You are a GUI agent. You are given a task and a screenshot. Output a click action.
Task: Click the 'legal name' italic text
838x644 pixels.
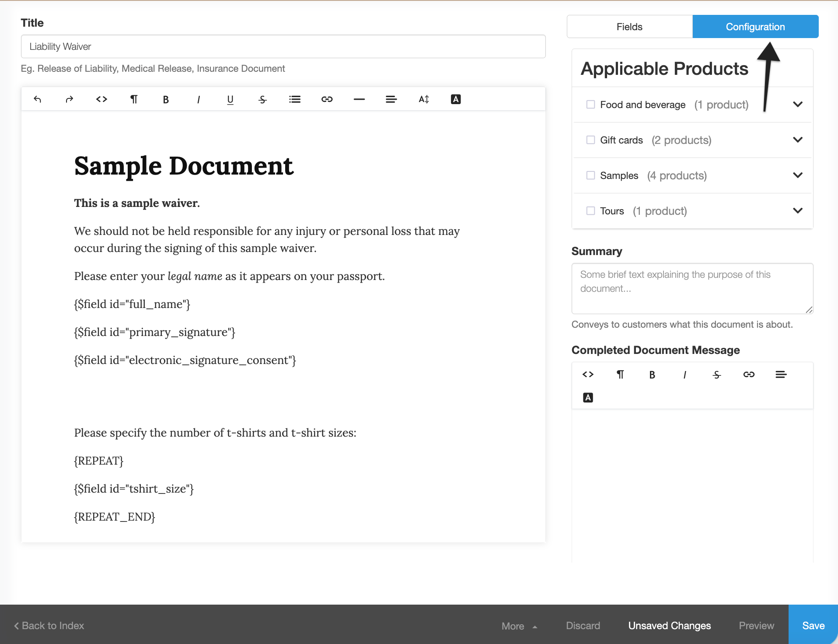[195, 276]
